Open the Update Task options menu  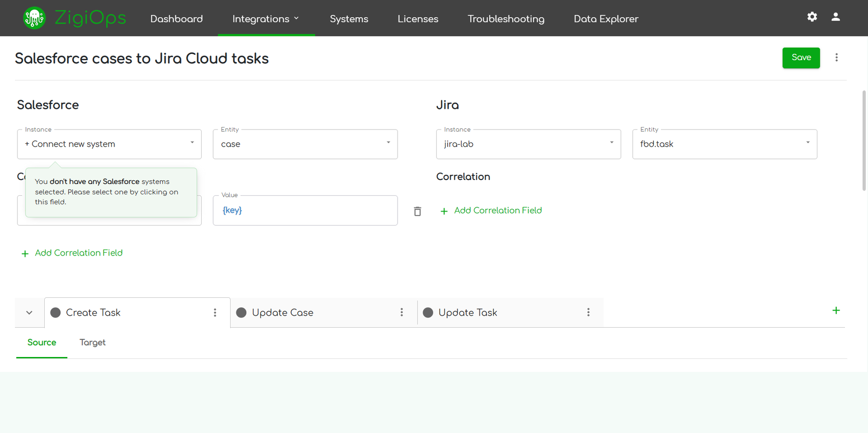(x=588, y=313)
